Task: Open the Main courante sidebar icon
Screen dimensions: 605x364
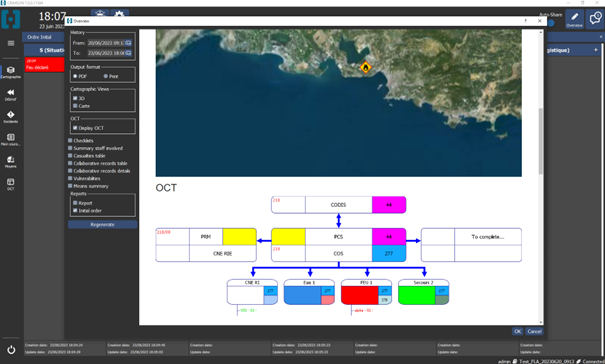Action: coord(10,139)
